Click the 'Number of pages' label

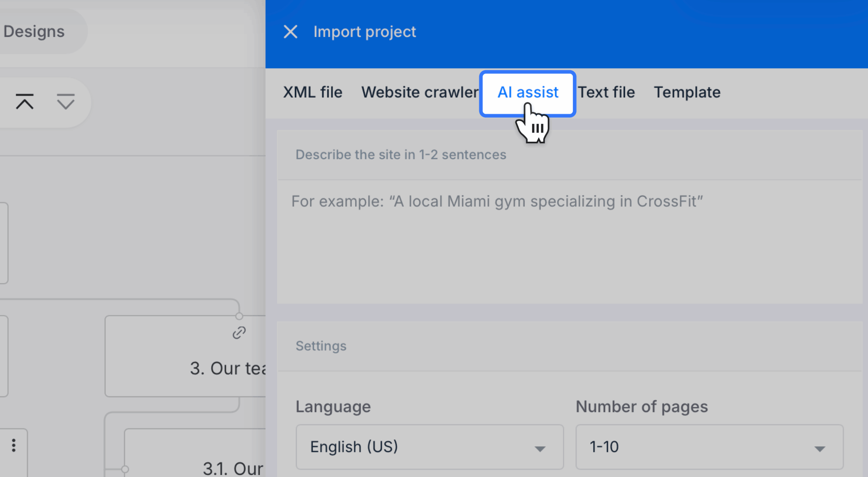click(642, 406)
